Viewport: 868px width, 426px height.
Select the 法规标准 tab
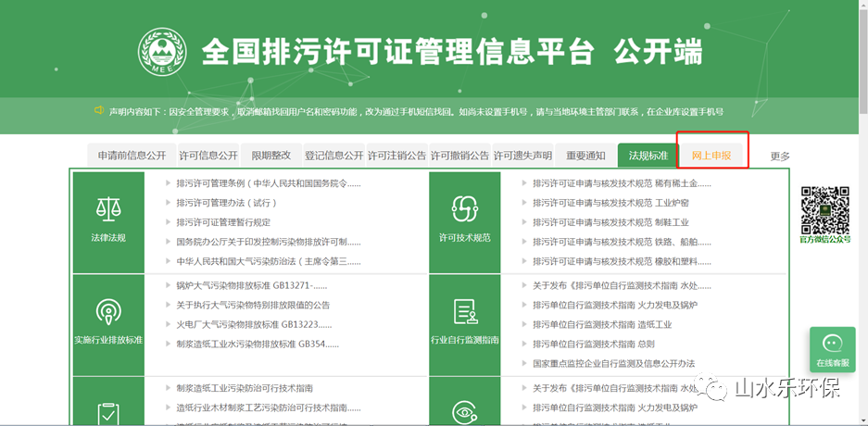tap(648, 156)
